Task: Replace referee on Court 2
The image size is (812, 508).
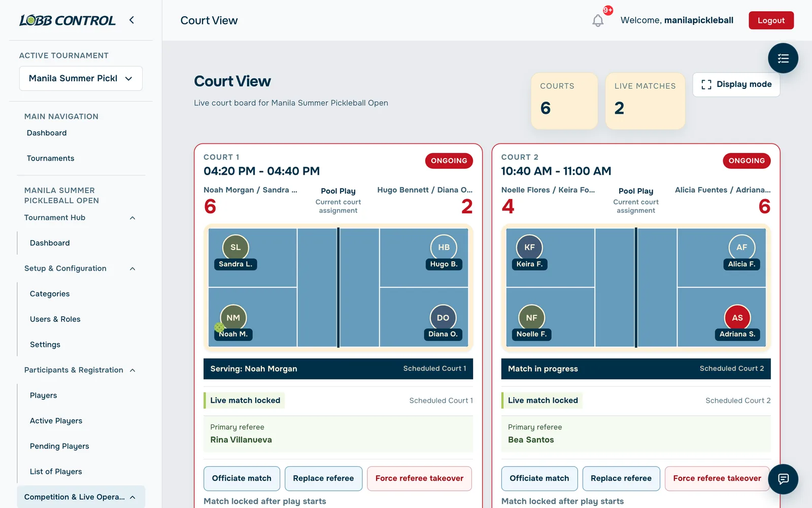Action: click(621, 479)
